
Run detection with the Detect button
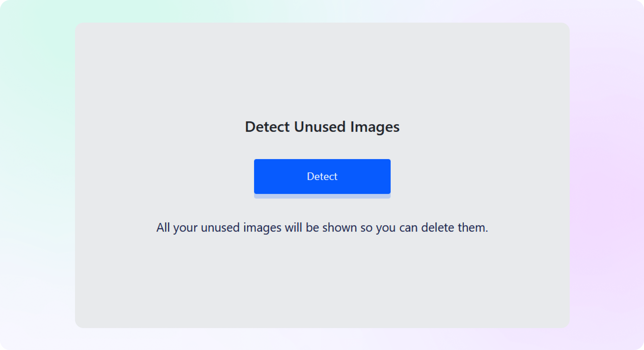tap(322, 176)
